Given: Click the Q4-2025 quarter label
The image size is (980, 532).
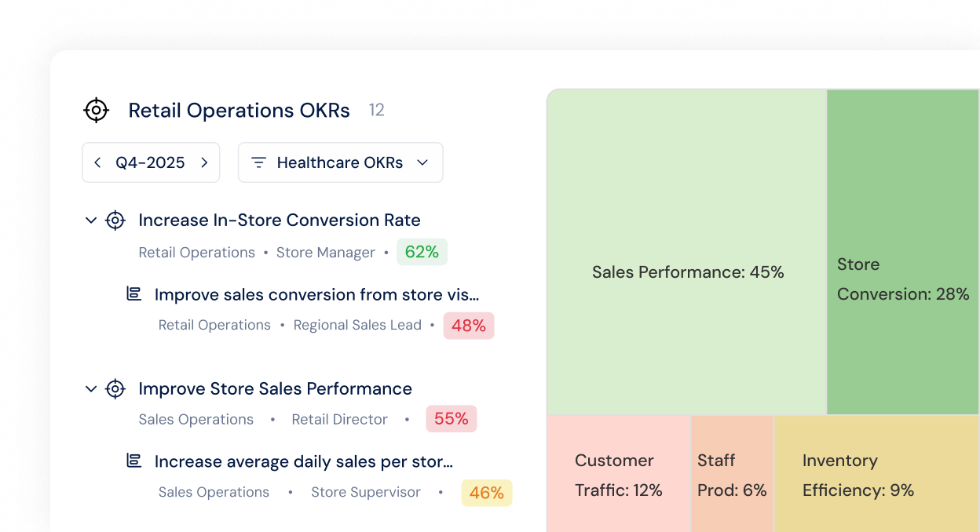Looking at the screenshot, I should [x=150, y=162].
